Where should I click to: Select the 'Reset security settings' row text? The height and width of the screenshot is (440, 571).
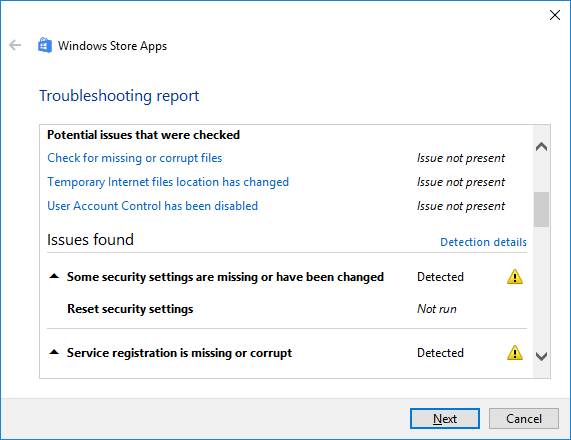(x=130, y=309)
